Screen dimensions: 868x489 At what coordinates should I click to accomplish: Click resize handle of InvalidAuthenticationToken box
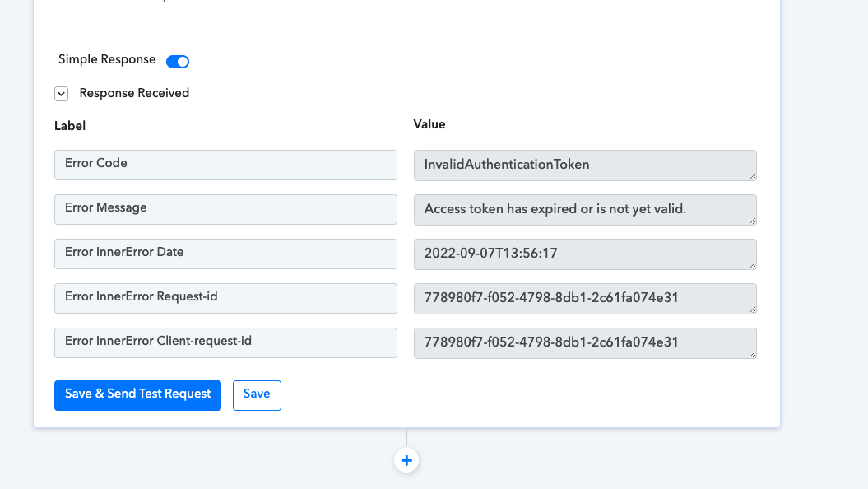752,176
